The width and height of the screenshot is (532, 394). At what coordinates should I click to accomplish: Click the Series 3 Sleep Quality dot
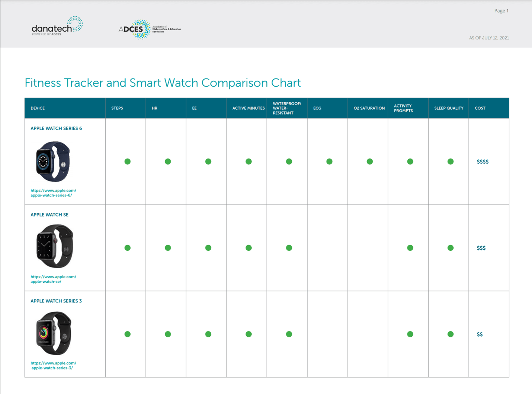[x=451, y=334]
